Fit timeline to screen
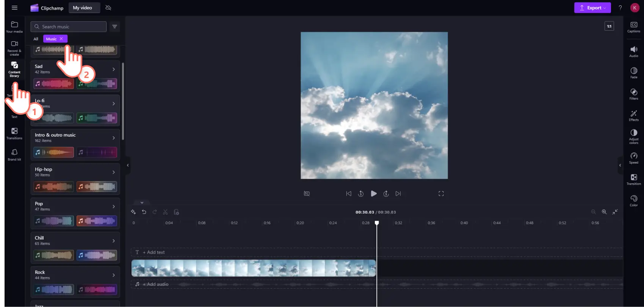The image size is (644, 307). [x=615, y=212]
